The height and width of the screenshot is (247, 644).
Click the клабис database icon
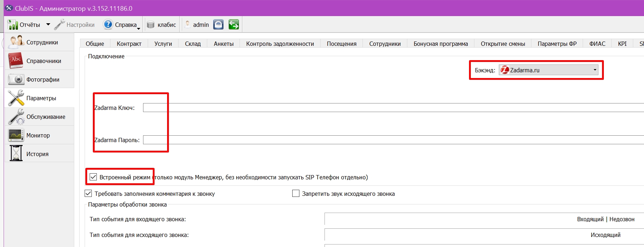point(151,25)
